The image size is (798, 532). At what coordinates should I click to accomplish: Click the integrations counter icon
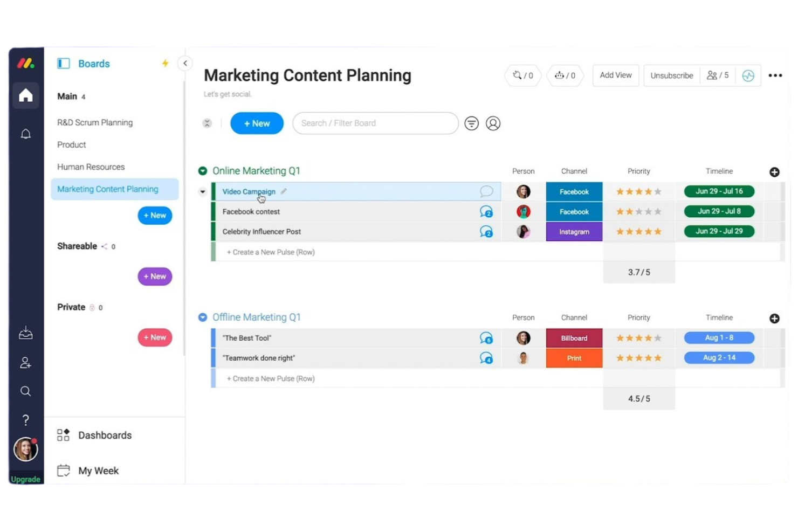(523, 75)
